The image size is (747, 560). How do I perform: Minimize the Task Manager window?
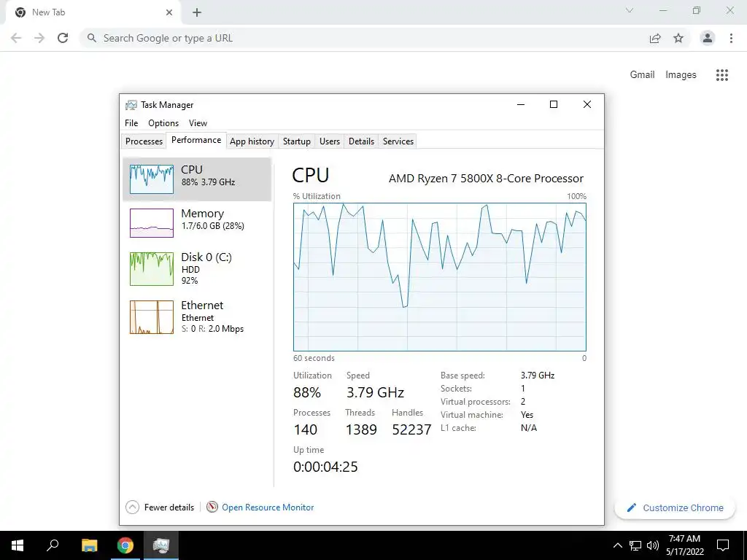point(521,105)
